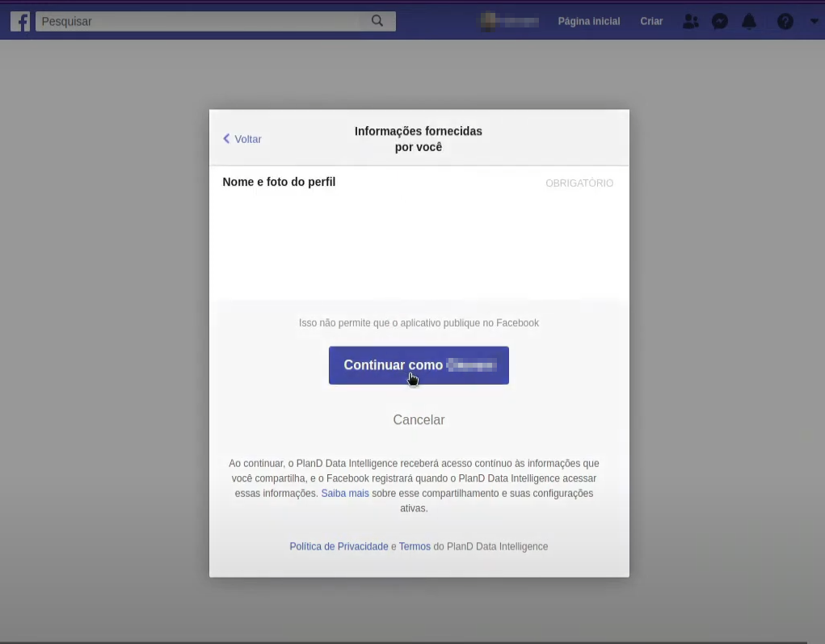The width and height of the screenshot is (825, 644).
Task: Click Cancelar in the dialog
Action: (x=419, y=420)
